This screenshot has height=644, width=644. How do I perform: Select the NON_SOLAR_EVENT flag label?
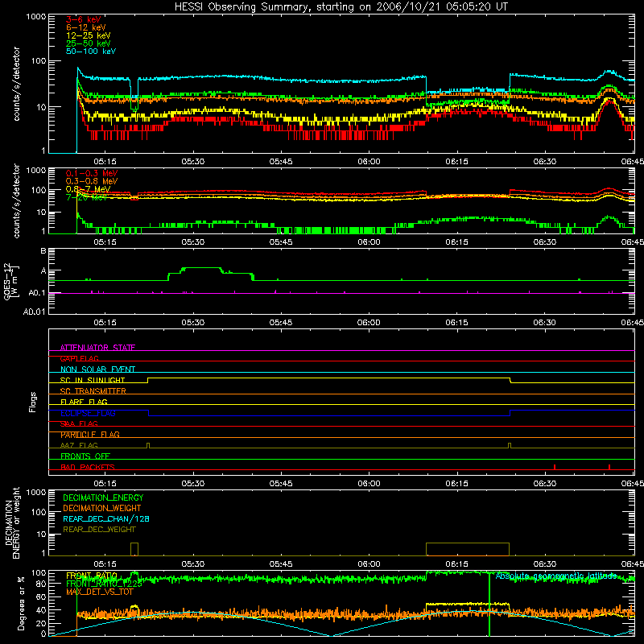pos(97,369)
